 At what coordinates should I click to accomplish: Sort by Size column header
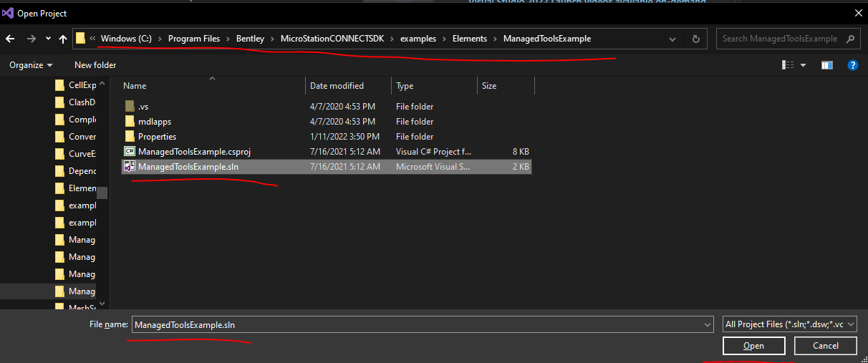pos(506,86)
